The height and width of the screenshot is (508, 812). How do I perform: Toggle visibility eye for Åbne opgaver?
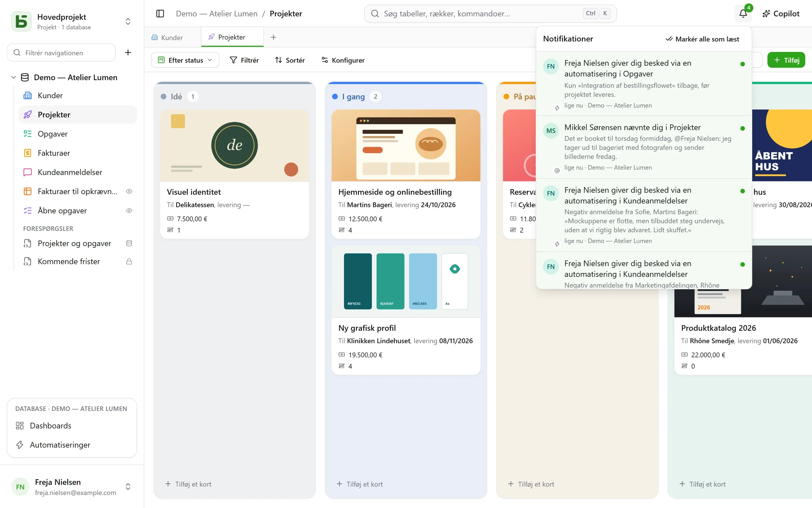pos(129,211)
